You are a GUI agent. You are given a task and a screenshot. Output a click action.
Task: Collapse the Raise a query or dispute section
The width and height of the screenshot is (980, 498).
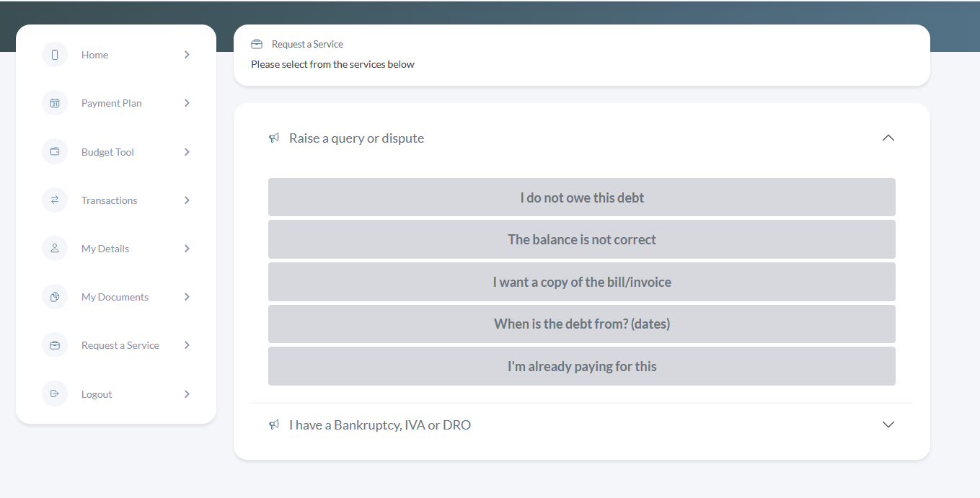click(888, 138)
